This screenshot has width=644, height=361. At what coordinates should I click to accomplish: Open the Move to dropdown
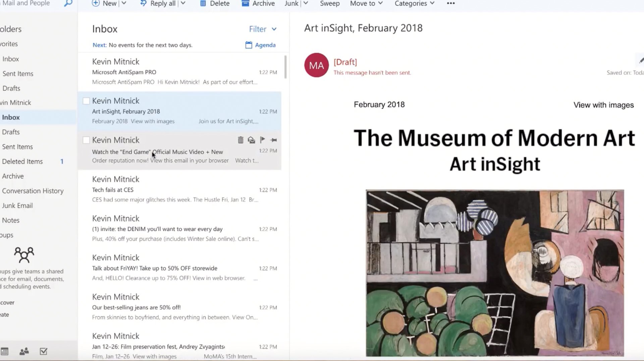click(x=366, y=3)
